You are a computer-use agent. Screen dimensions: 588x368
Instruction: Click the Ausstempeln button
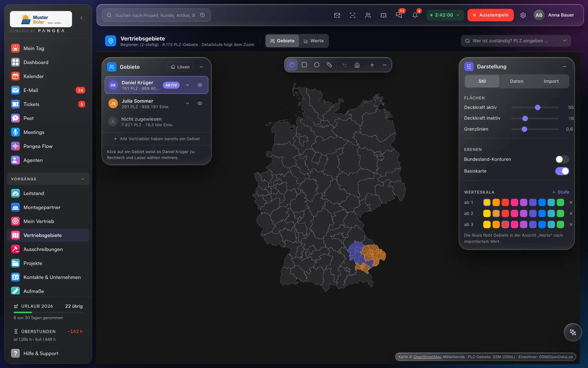(490, 15)
